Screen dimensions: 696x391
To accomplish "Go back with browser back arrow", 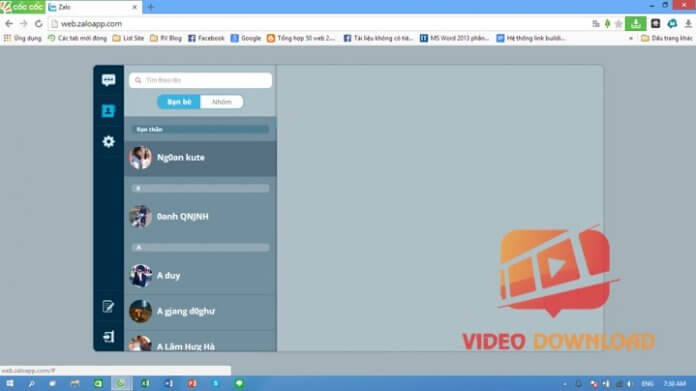I will [x=9, y=24].
